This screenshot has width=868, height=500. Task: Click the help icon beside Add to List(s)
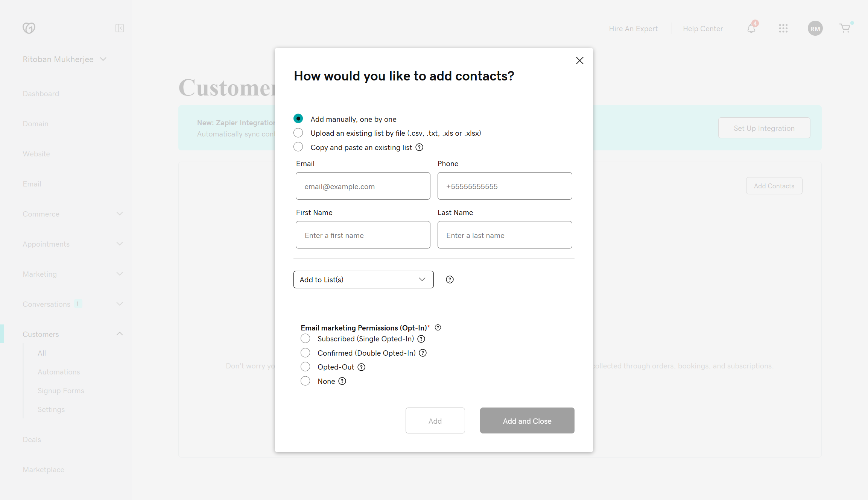[449, 279]
